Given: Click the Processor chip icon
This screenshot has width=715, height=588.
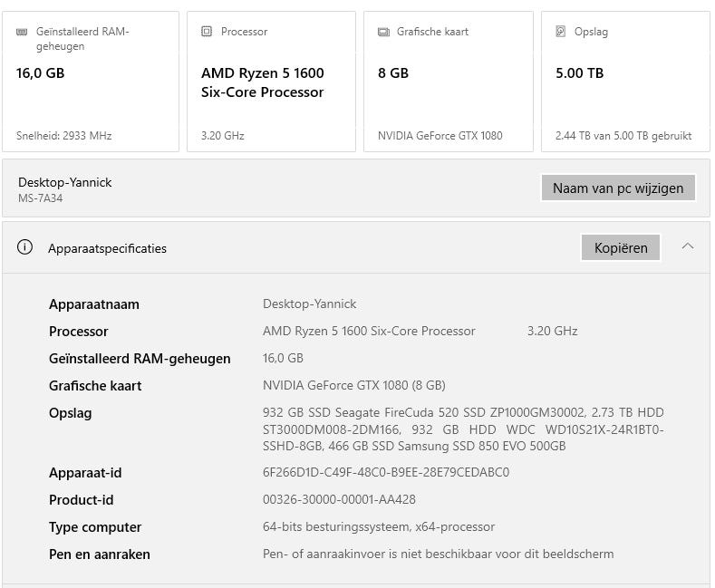Looking at the screenshot, I should (207, 32).
